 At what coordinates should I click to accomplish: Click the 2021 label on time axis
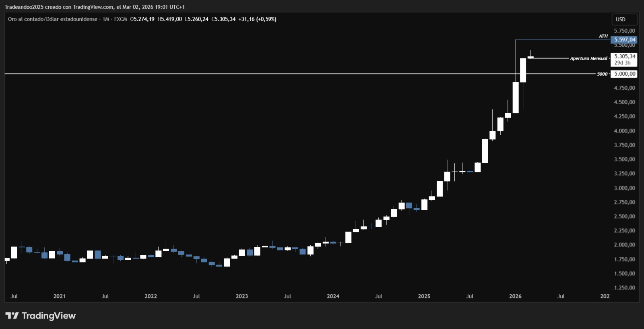tap(59, 296)
